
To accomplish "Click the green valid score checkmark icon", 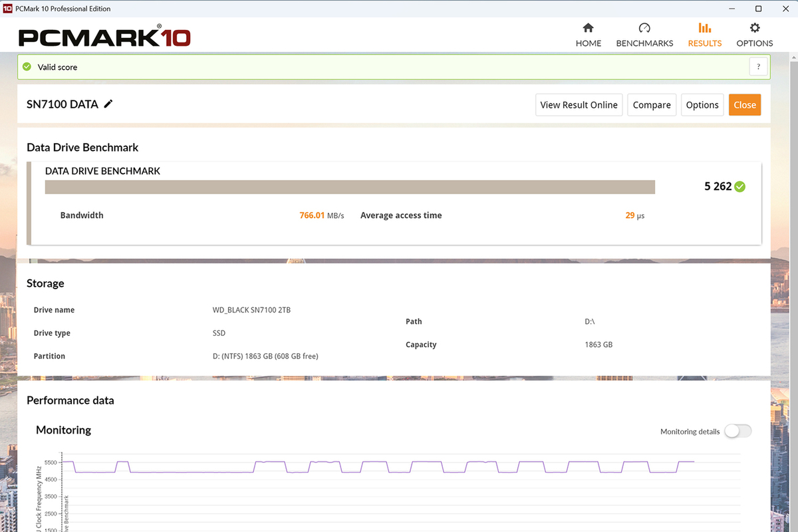I will [27, 67].
